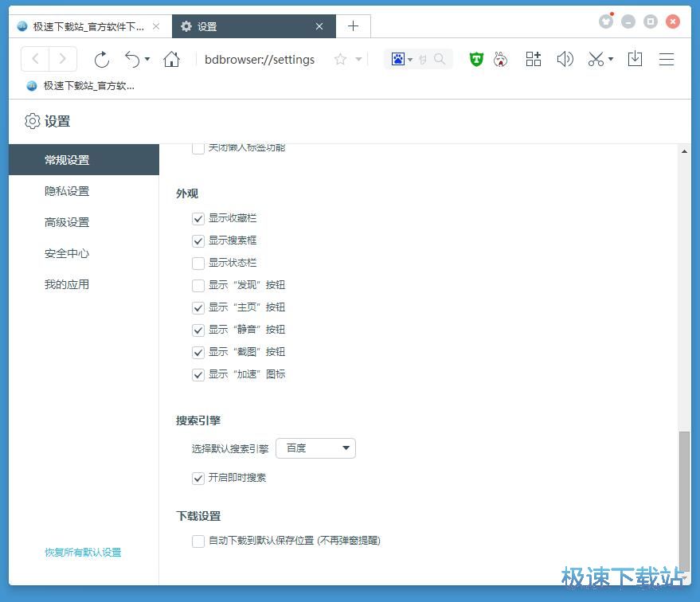Expand the search engine paw dropdown arrow

(x=410, y=60)
